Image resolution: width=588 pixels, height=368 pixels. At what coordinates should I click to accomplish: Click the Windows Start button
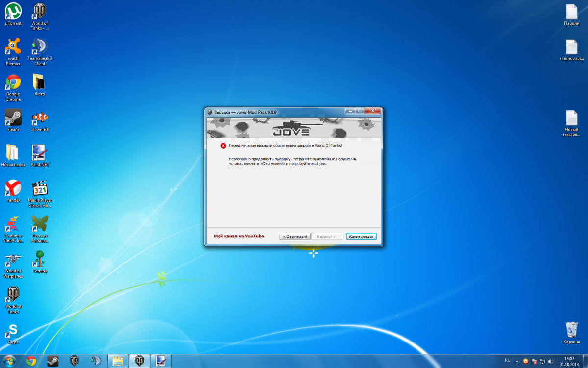9,361
